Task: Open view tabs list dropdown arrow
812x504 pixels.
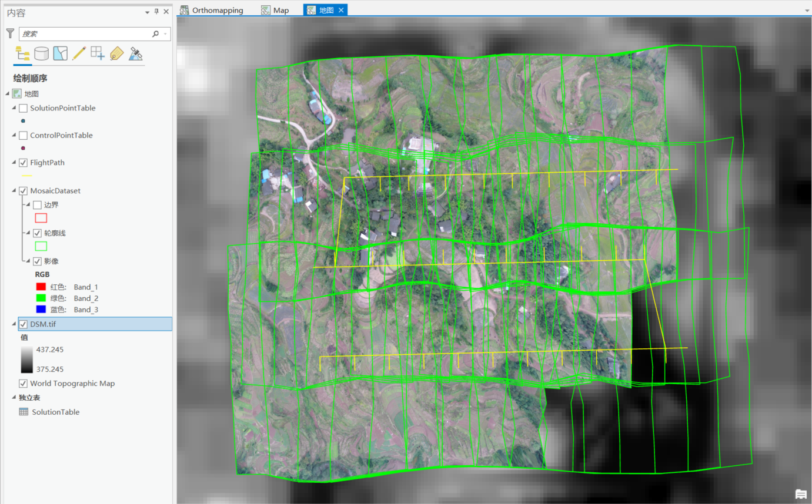Action: (806, 10)
